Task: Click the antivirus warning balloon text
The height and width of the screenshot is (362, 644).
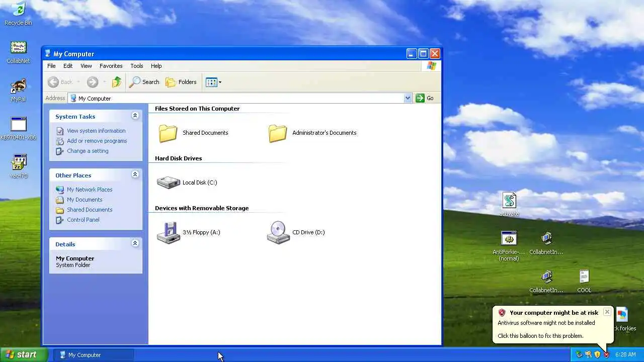Action: click(x=546, y=323)
